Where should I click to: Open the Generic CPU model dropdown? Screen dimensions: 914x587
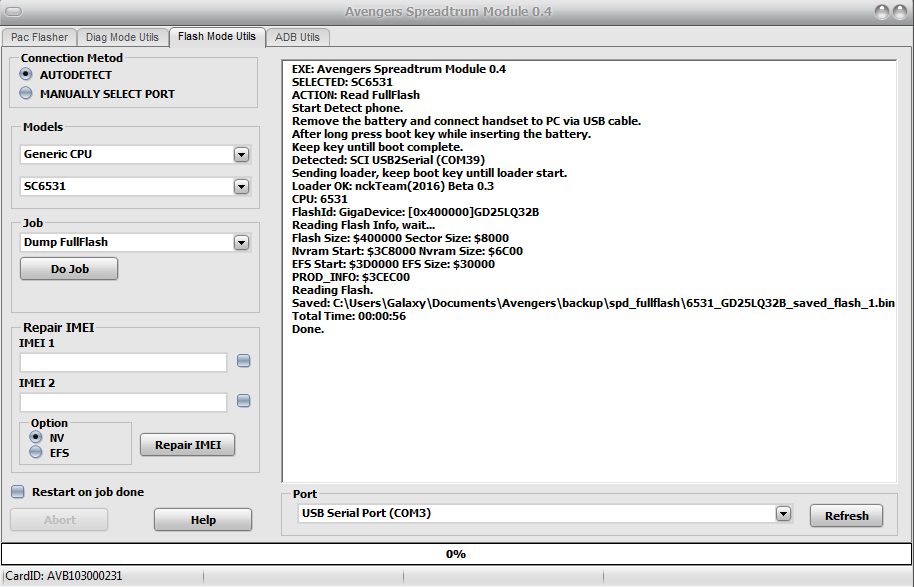coord(241,154)
